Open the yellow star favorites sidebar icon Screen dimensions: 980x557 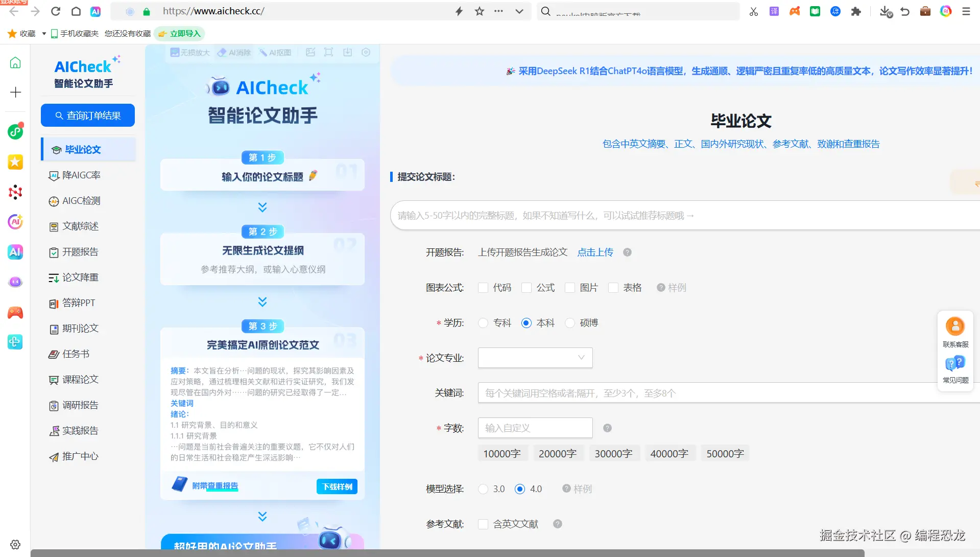tap(15, 162)
